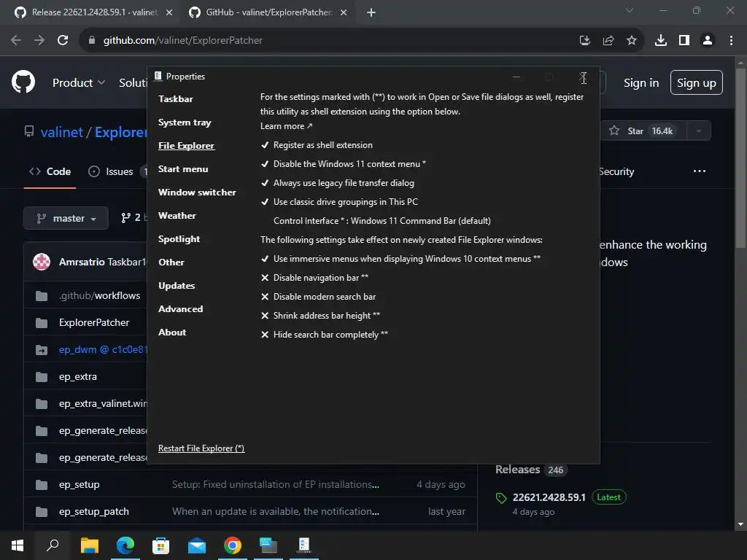Open Mail app from the taskbar
Screen dimensions: 747x560
(x=197, y=545)
